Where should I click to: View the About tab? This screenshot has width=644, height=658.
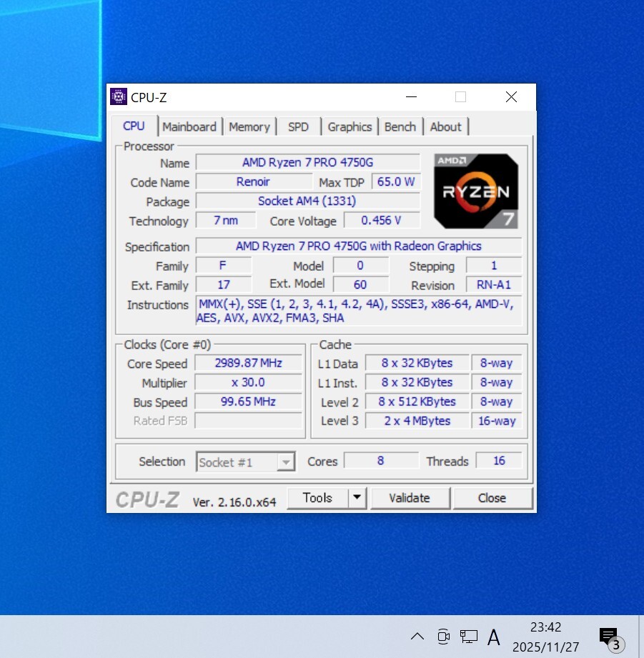tap(445, 126)
